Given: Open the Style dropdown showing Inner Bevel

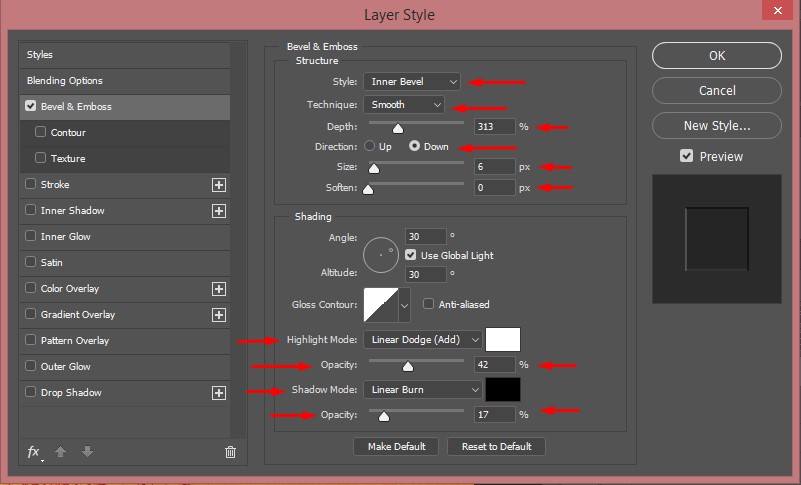Looking at the screenshot, I should pyautogui.click(x=412, y=82).
